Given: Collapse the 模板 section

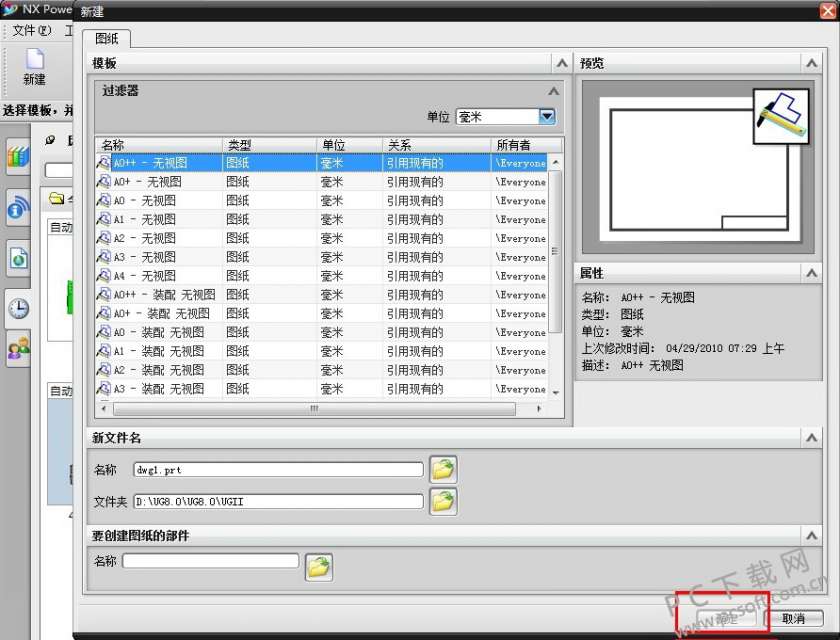Looking at the screenshot, I should [x=561, y=63].
